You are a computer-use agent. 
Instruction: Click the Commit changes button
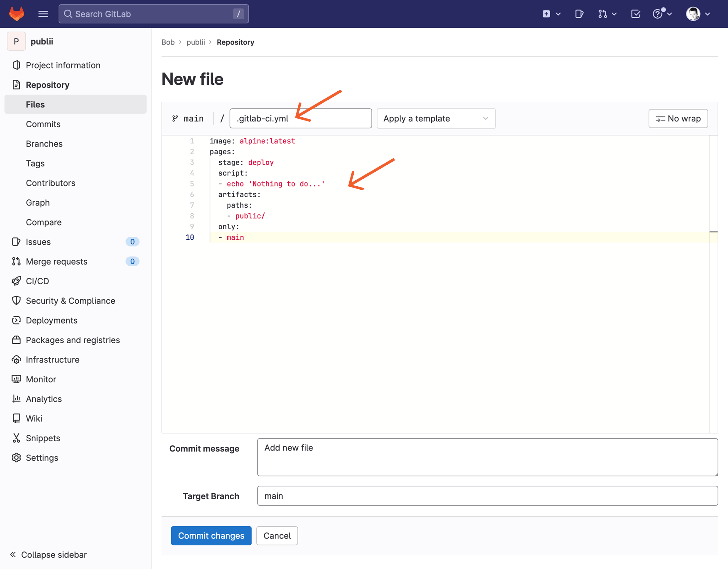coord(211,535)
